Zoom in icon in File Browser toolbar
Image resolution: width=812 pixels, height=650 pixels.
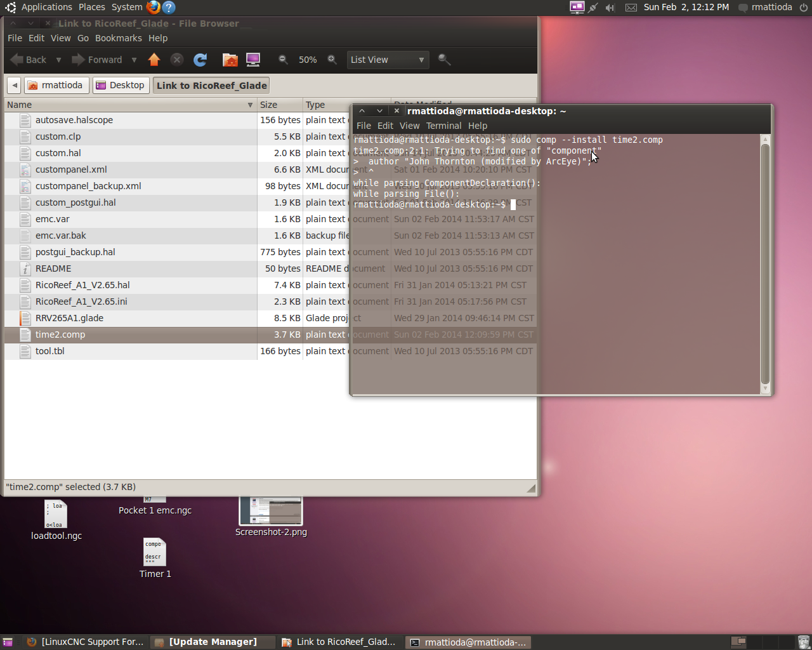[332, 60]
